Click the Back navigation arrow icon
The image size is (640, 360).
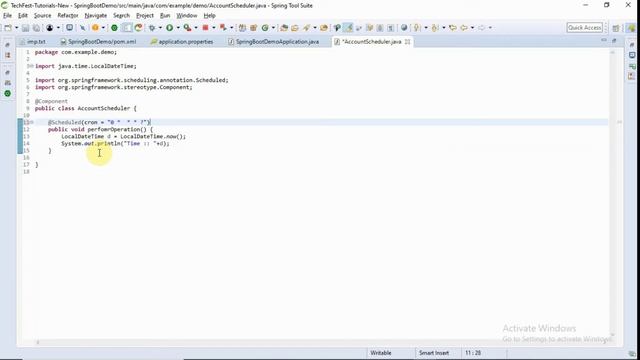tap(464, 28)
